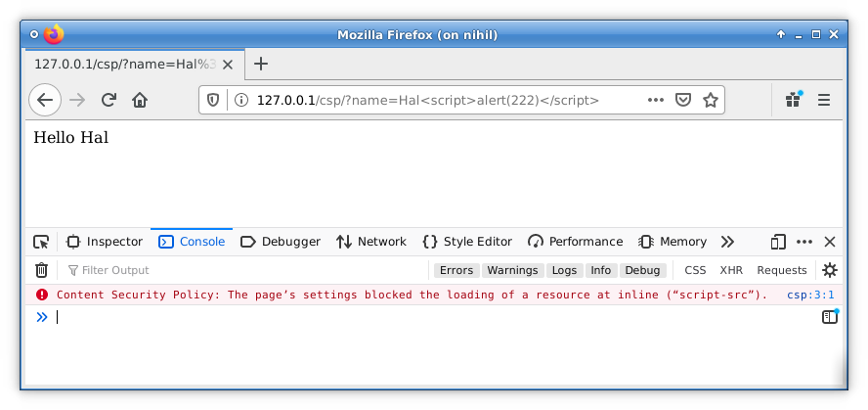Open the What's New gift icon
Screen dimensions: 868x410
[x=794, y=100]
